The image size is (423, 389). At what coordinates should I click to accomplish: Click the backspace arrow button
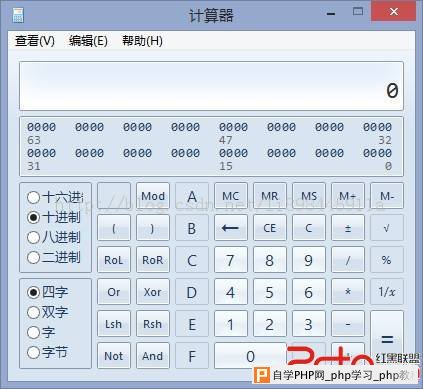pyautogui.click(x=231, y=228)
